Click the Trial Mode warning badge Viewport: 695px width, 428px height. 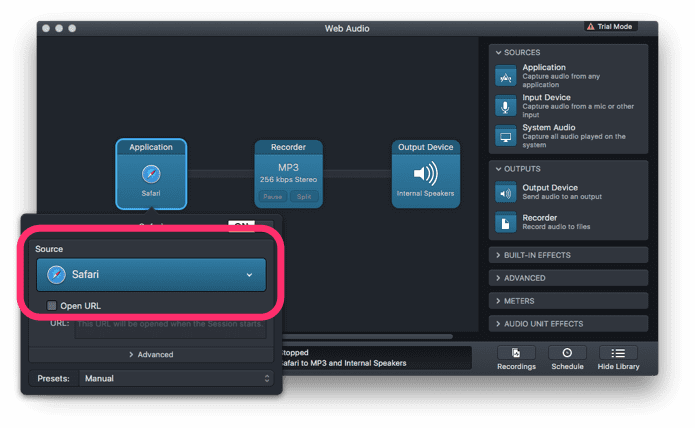(610, 27)
